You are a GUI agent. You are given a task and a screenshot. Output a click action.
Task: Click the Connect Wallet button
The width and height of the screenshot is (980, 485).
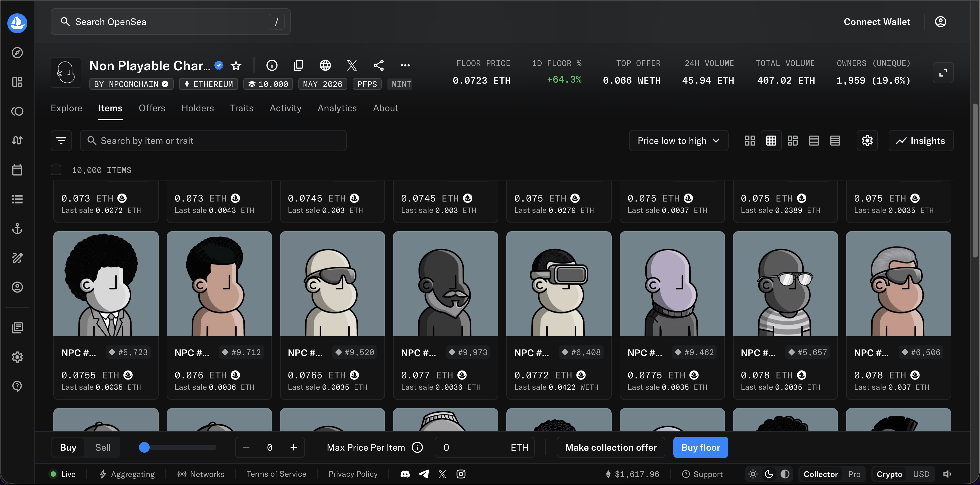(x=877, y=22)
